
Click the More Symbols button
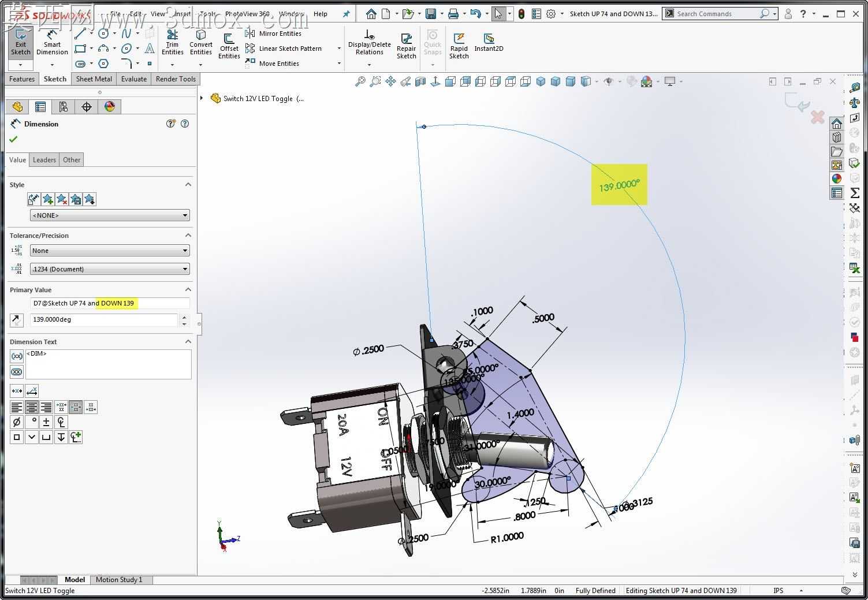click(76, 437)
